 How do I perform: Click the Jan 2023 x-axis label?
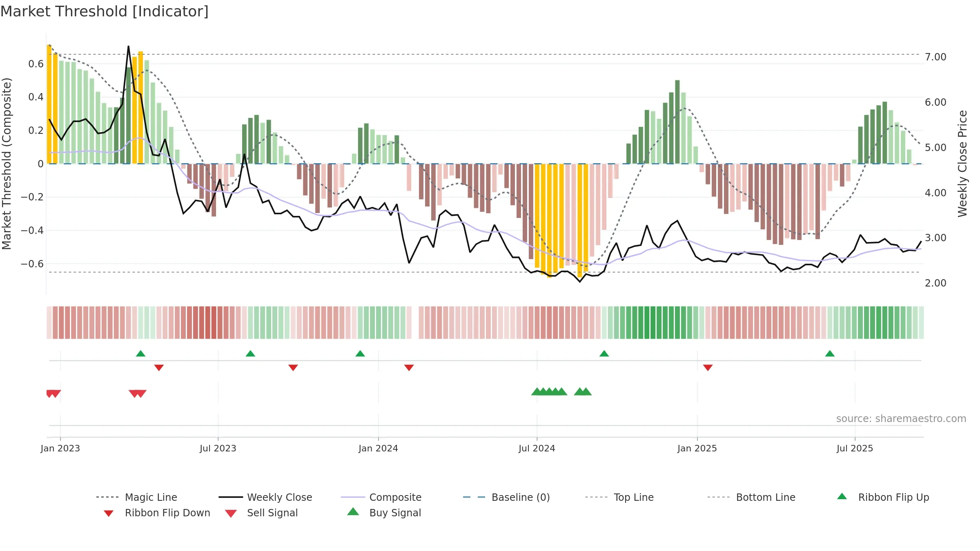(x=60, y=448)
